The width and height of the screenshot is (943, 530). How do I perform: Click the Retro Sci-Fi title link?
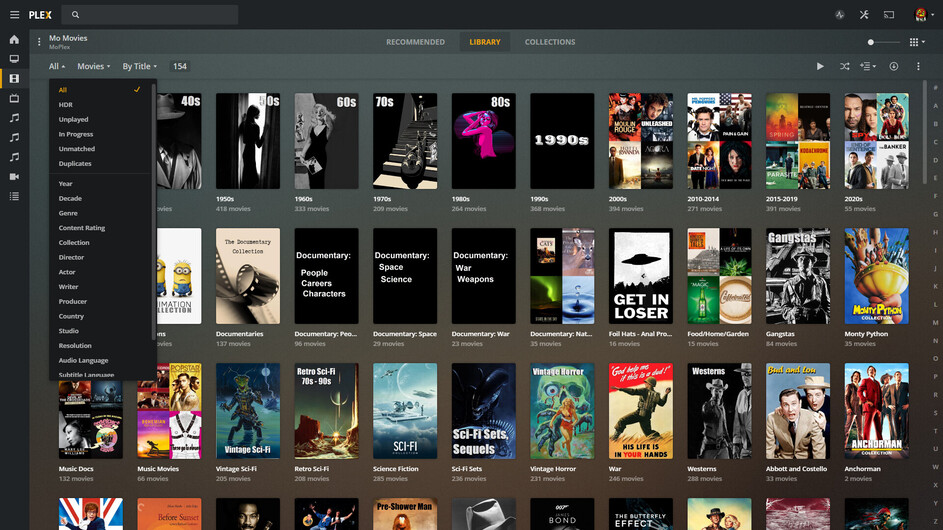pyautogui.click(x=312, y=469)
